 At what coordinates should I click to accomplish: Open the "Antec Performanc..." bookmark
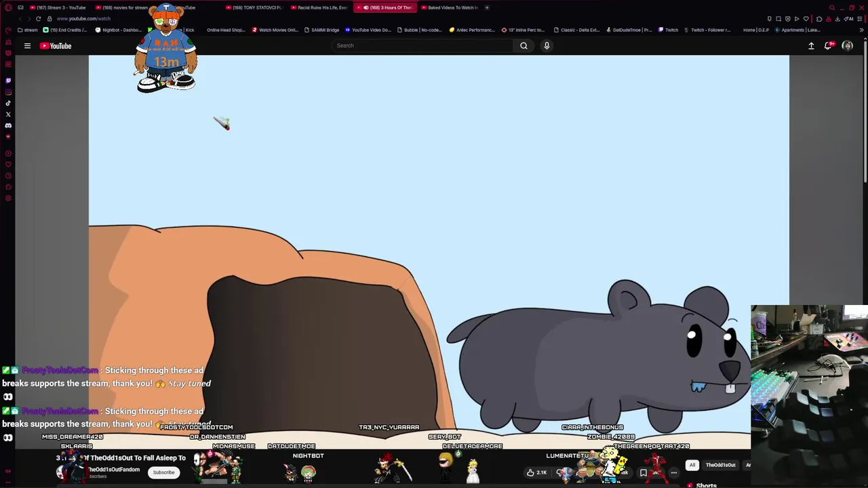472,30
